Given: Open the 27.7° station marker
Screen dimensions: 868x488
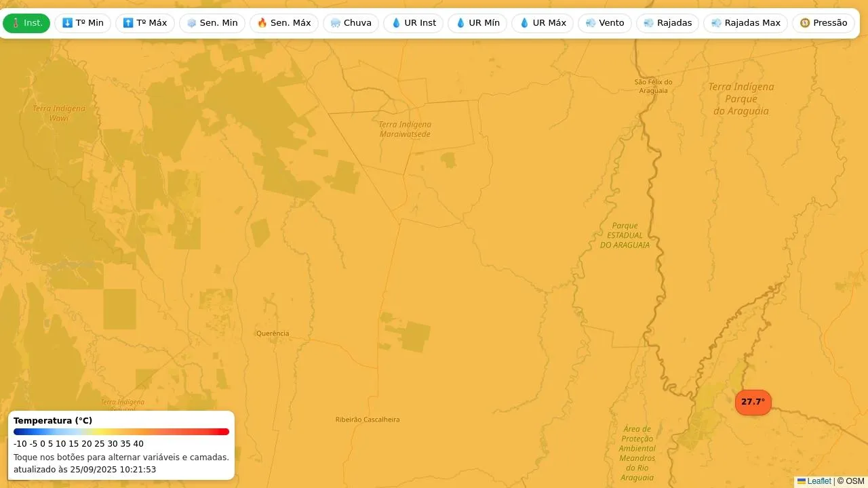Looking at the screenshot, I should (753, 402).
